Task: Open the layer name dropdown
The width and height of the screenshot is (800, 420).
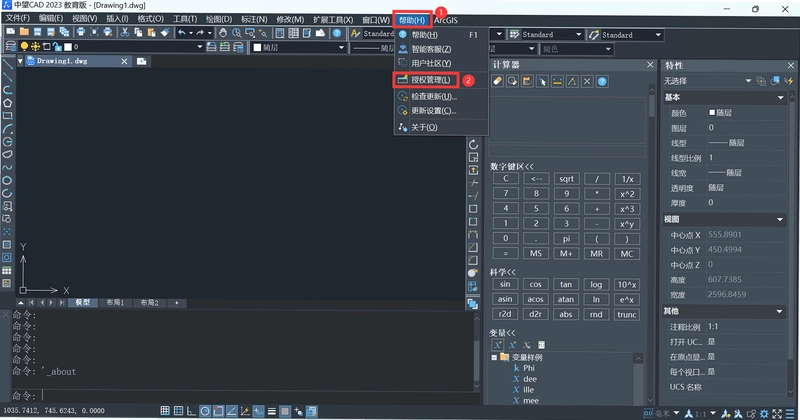Action: click(200, 46)
